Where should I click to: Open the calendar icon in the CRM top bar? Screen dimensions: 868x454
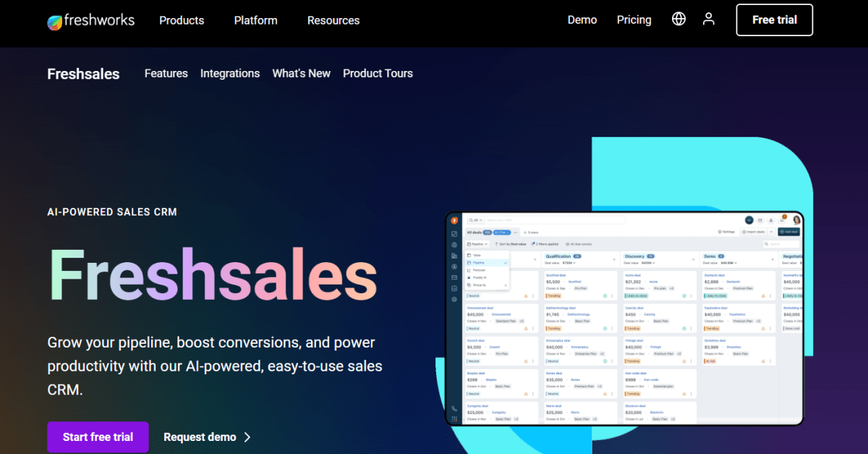760,219
